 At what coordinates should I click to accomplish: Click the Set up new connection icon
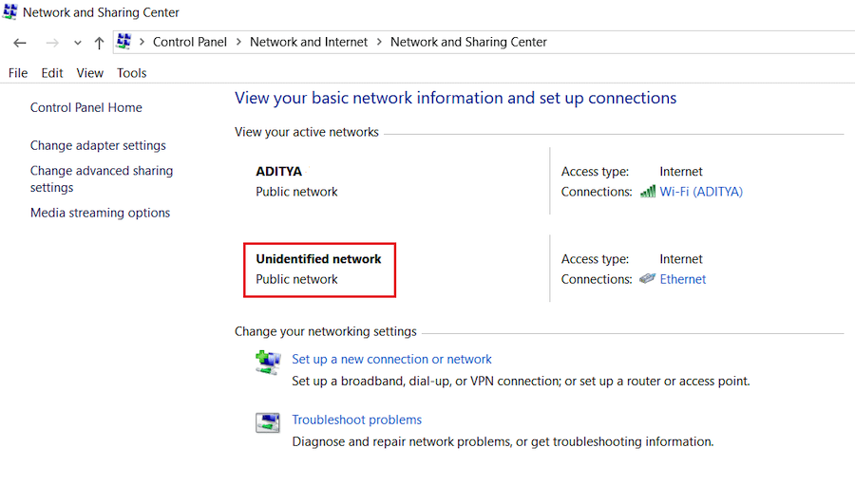(x=268, y=362)
